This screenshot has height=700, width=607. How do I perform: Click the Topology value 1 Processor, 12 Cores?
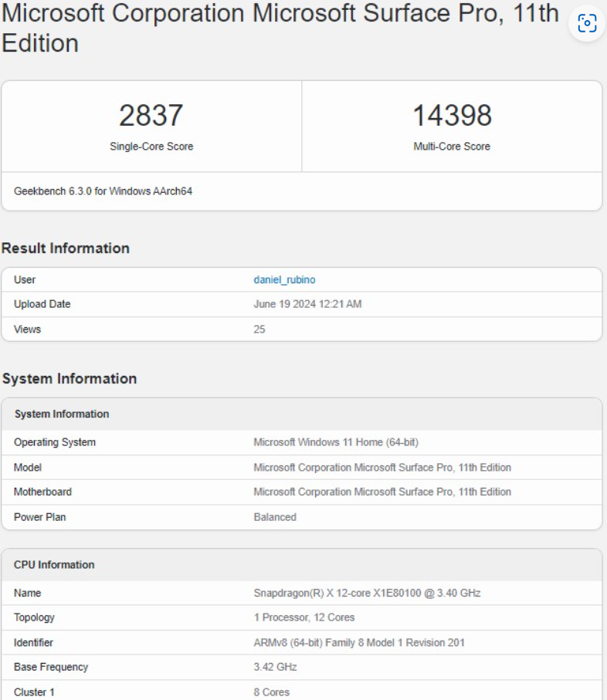pos(304,617)
